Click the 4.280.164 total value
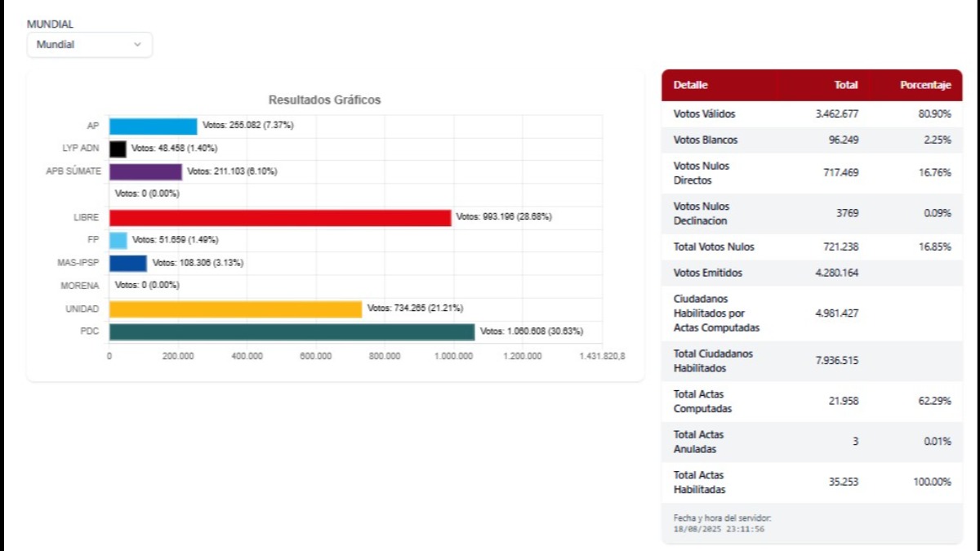 coord(837,273)
